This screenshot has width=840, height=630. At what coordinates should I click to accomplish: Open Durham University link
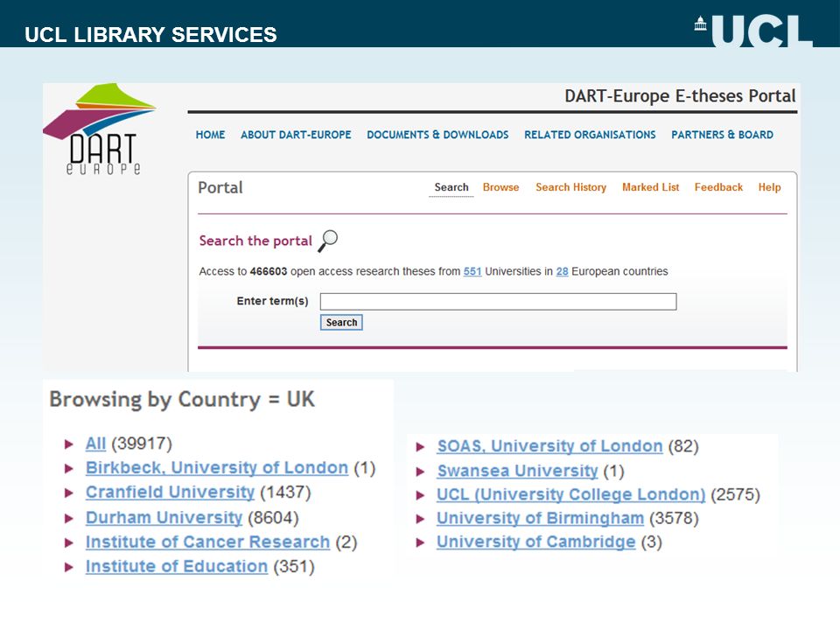pos(164,517)
